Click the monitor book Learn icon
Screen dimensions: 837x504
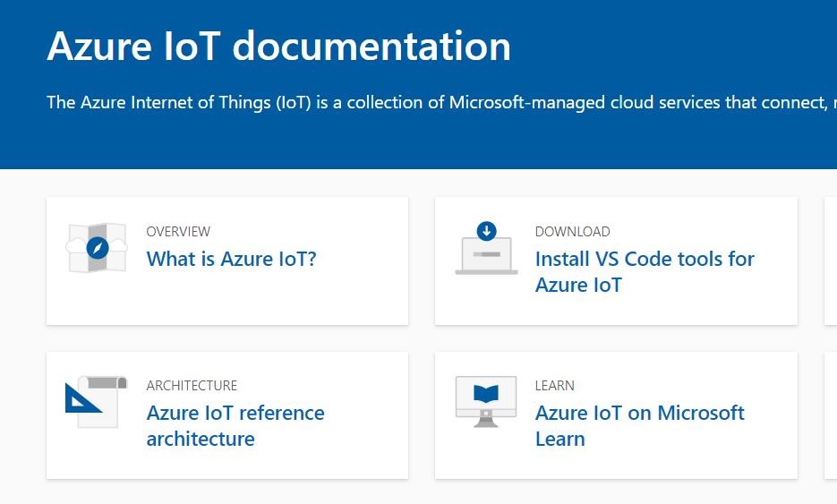[x=486, y=402]
